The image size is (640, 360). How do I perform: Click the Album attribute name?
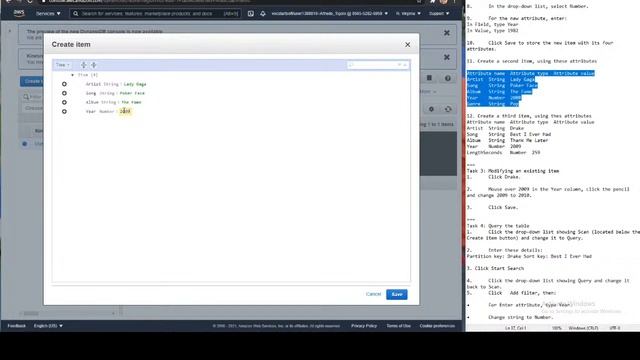tap(92, 102)
